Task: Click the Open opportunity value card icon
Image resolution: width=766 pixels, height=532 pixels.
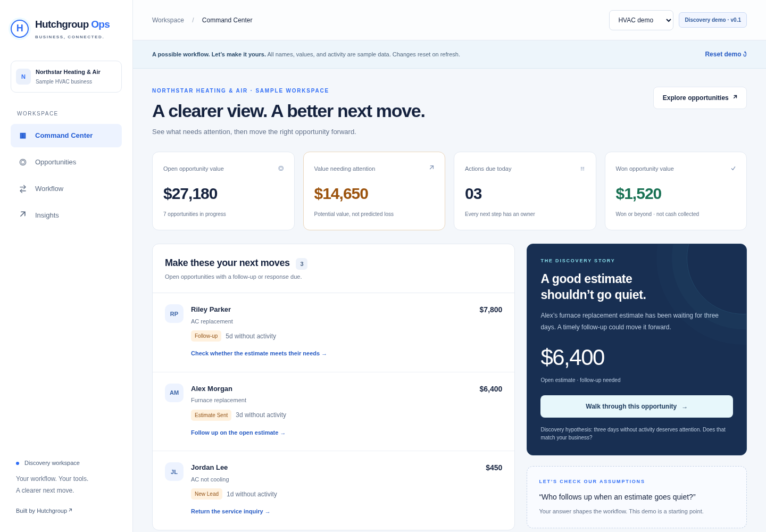Action: [281, 169]
